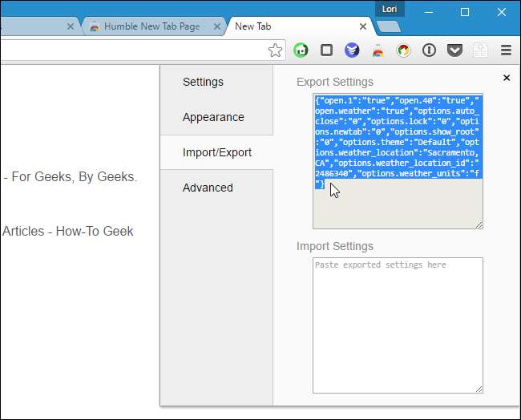
Task: Open the Settings section
Action: click(x=203, y=82)
